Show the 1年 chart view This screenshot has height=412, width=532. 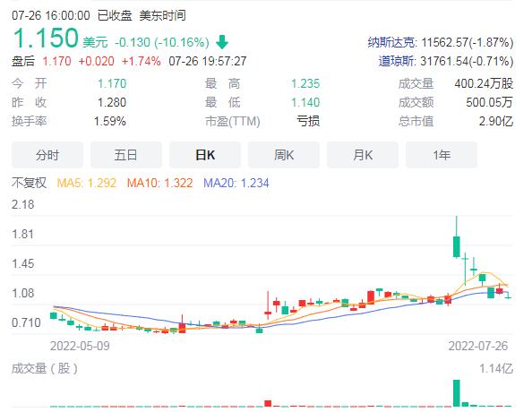(442, 155)
